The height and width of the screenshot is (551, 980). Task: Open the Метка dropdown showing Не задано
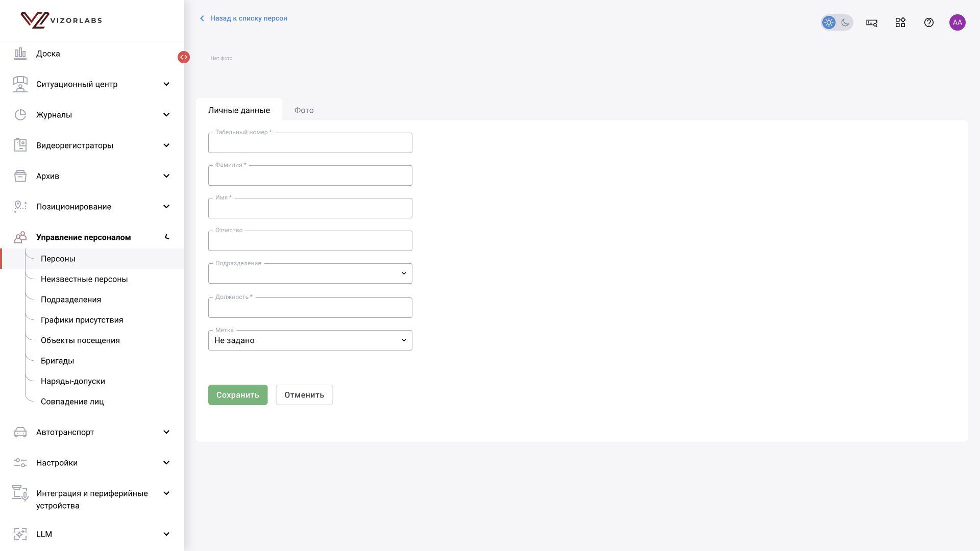310,340
